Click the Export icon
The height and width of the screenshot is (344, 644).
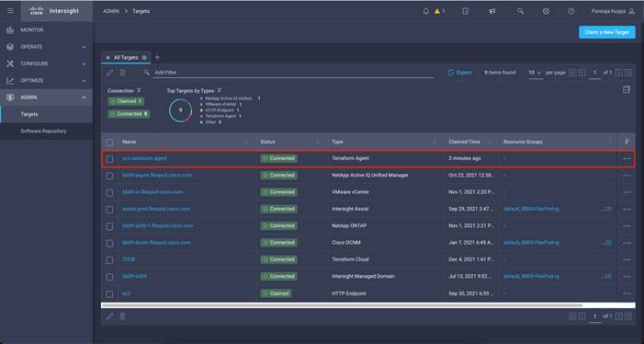click(451, 73)
